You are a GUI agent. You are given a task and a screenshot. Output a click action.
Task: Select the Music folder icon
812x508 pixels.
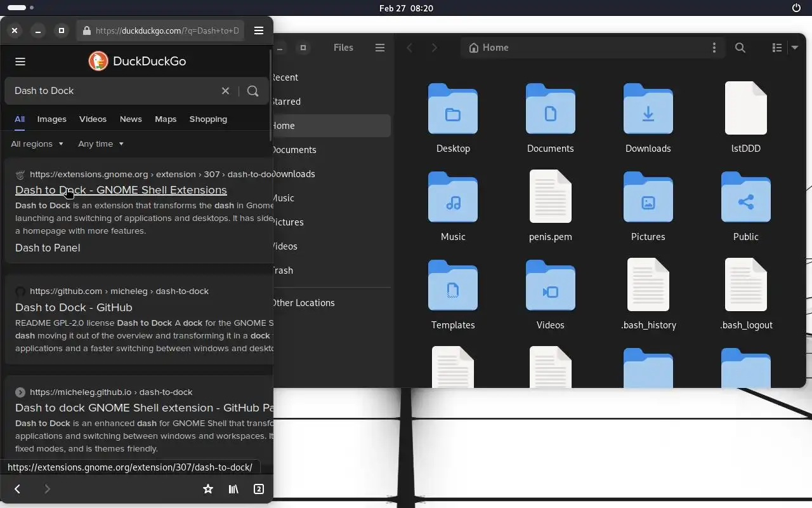[453, 197]
